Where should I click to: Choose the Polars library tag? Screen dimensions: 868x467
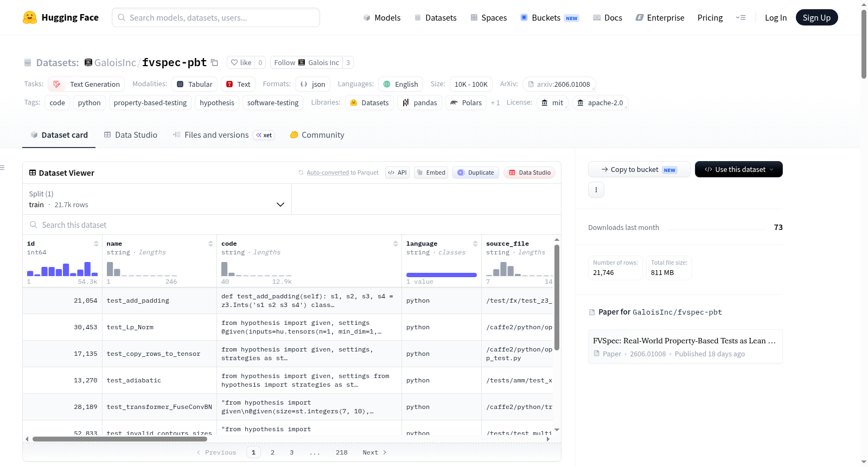(466, 103)
